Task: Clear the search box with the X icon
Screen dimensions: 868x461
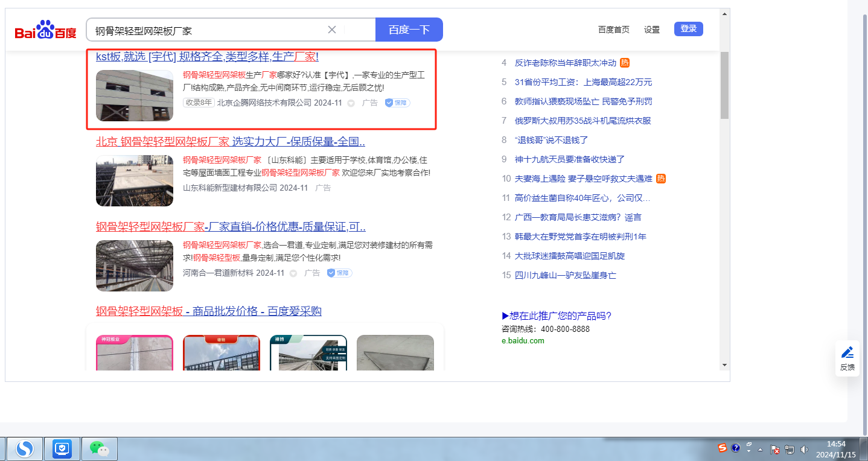Action: click(x=332, y=30)
